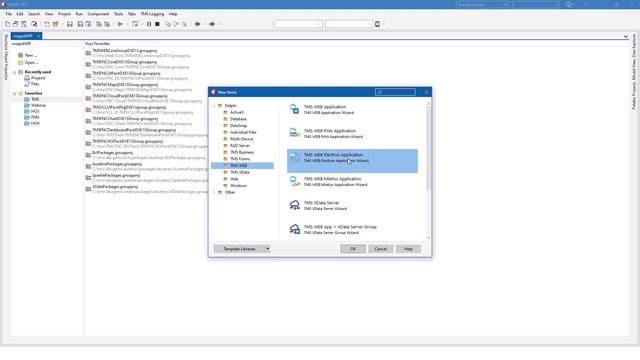Click the tab list chevron at the far right
This screenshot has width=640, height=360.
tap(626, 36)
